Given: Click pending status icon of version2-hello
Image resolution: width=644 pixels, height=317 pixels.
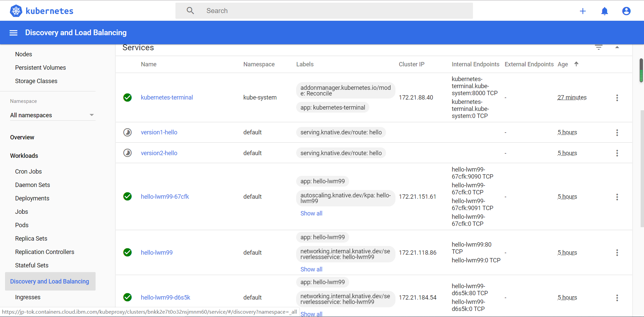Looking at the screenshot, I should point(127,153).
